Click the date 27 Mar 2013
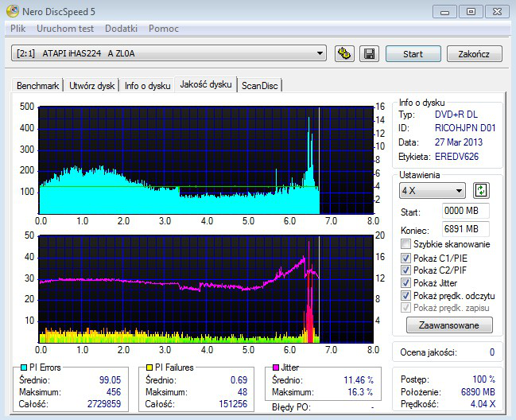516x420 pixels. [459, 142]
